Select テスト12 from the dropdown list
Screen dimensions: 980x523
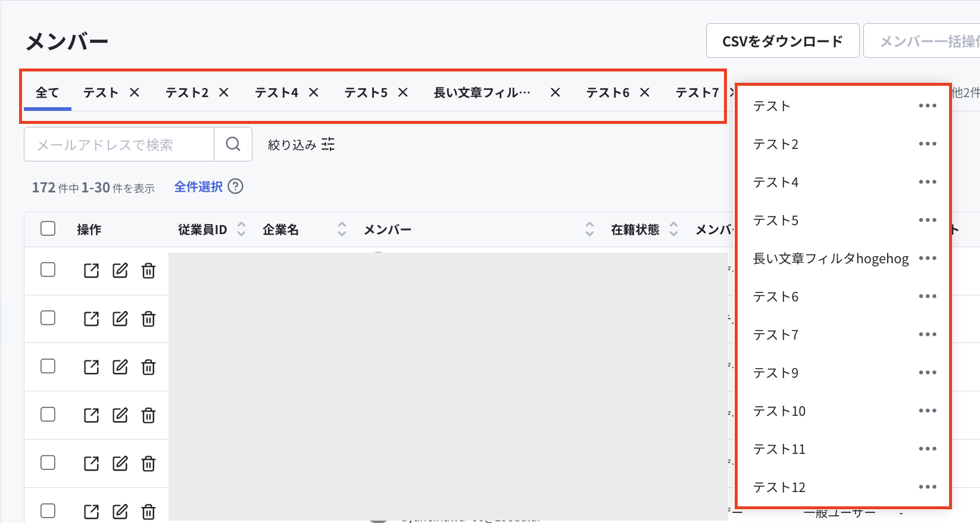[779, 487]
